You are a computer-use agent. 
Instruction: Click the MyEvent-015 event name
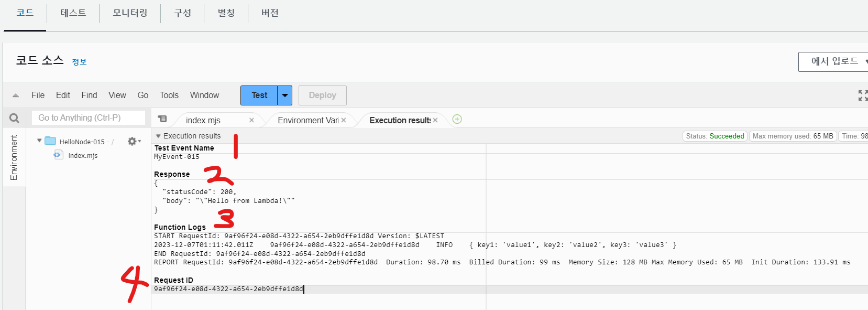tap(177, 157)
